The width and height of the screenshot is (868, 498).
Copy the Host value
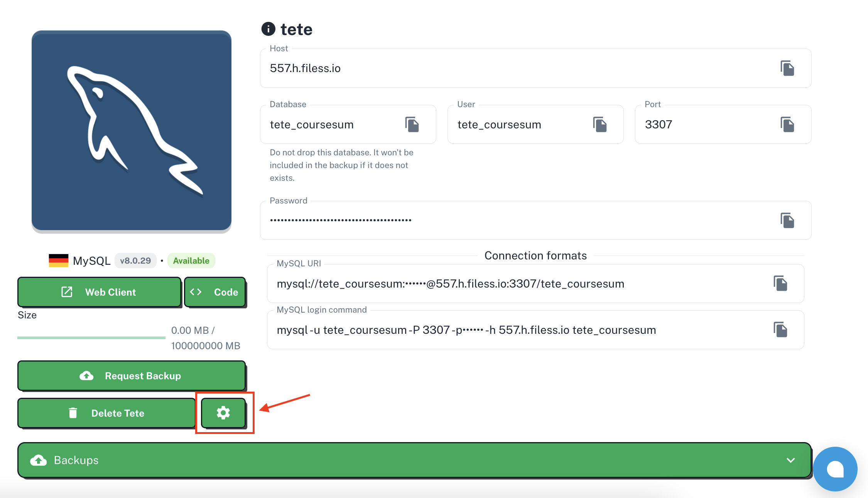coord(787,68)
